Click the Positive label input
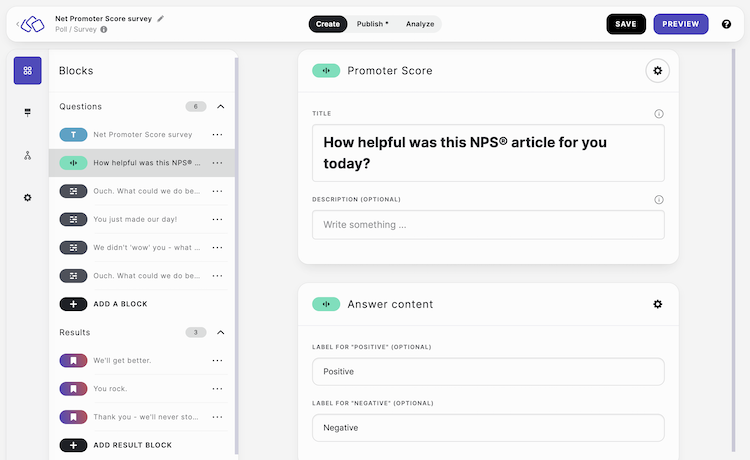This screenshot has height=460, width=750. (x=488, y=372)
